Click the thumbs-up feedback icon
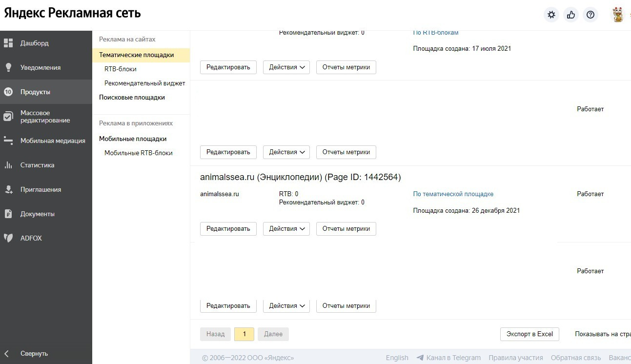The width and height of the screenshot is (631, 364). [571, 15]
